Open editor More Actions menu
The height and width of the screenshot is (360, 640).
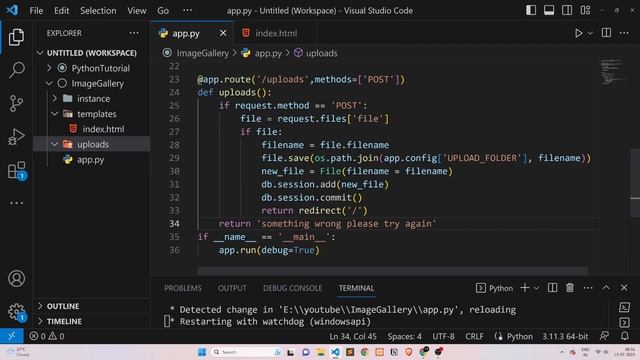point(624,33)
